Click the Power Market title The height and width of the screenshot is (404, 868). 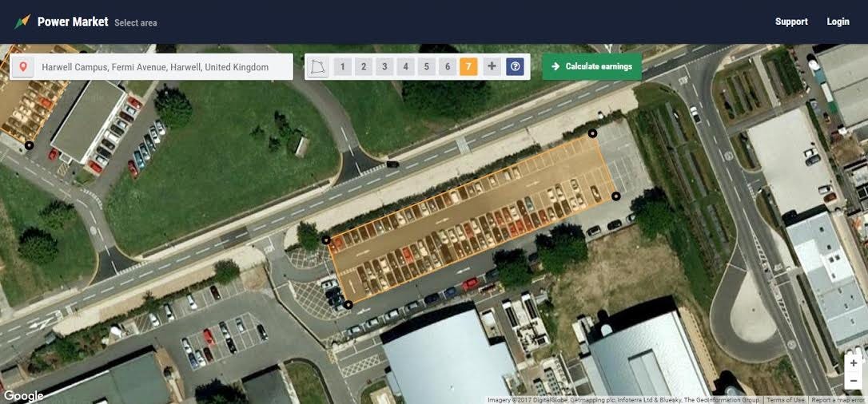point(73,22)
